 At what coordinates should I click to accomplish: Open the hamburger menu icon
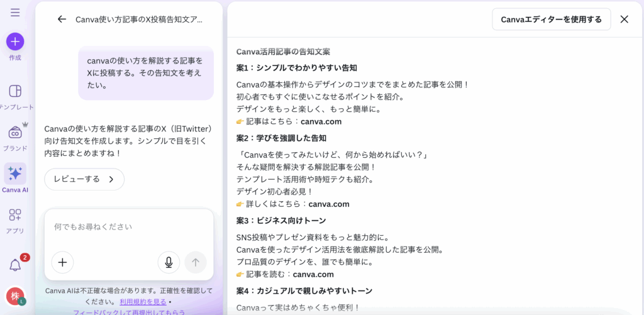[x=15, y=13]
